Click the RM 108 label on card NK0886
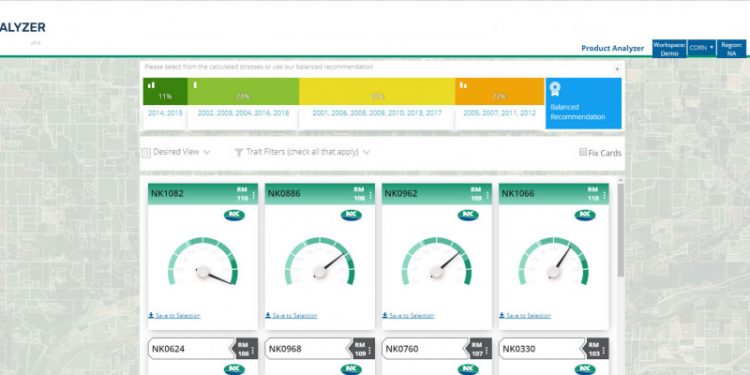This screenshot has width=750, height=375. (359, 194)
